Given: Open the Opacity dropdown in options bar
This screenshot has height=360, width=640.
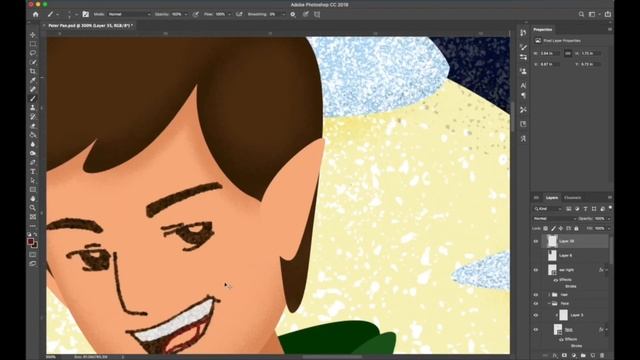Looking at the screenshot, I should (x=186, y=14).
